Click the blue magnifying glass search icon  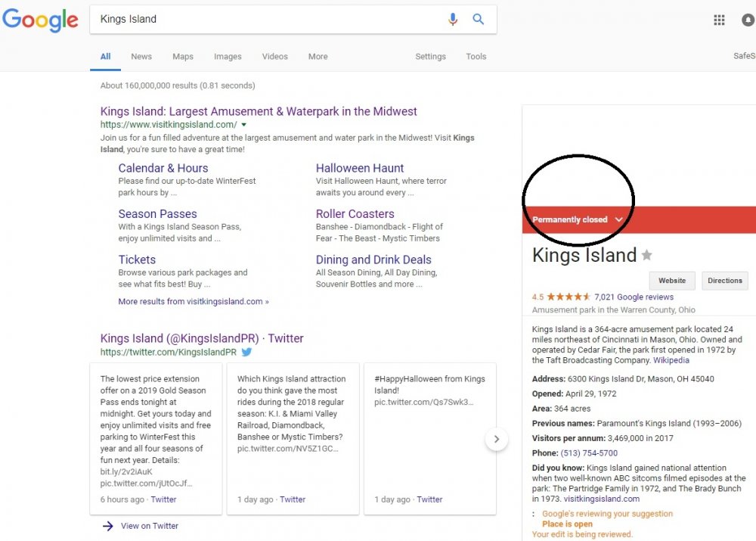point(479,19)
